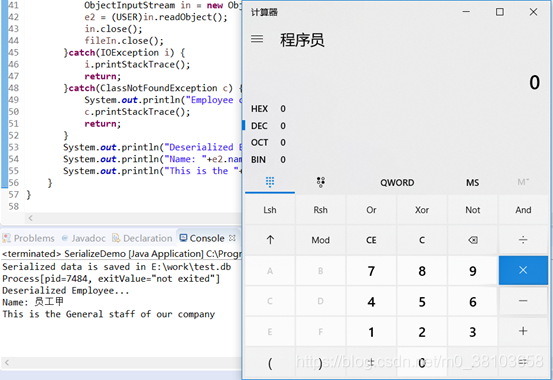Click the Console tab monitor icon
This screenshot has width=553, height=380.
[x=183, y=238]
